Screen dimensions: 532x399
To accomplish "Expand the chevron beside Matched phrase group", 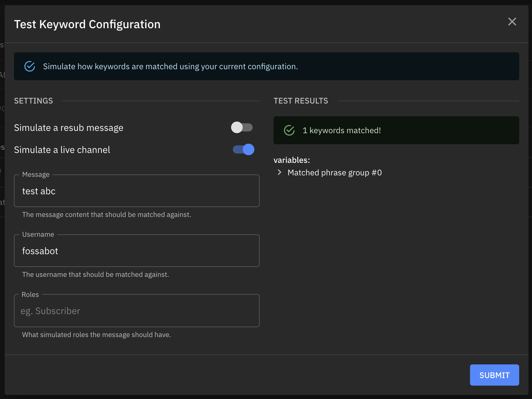I will tap(279, 172).
